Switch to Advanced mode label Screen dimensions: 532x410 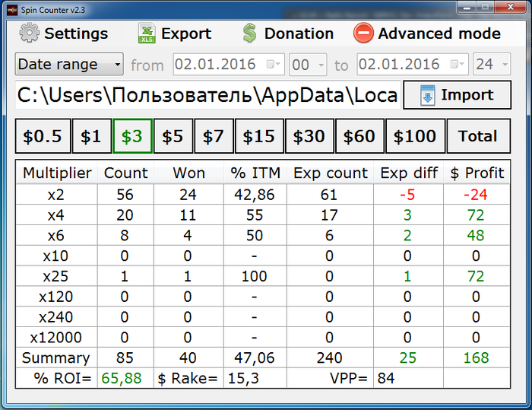pos(439,33)
